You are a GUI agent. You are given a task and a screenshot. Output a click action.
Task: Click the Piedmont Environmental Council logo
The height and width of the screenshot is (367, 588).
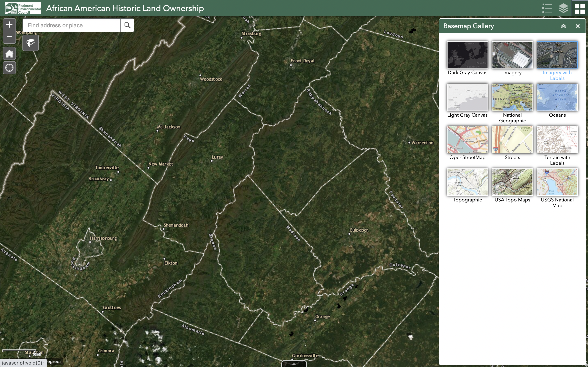pos(23,8)
